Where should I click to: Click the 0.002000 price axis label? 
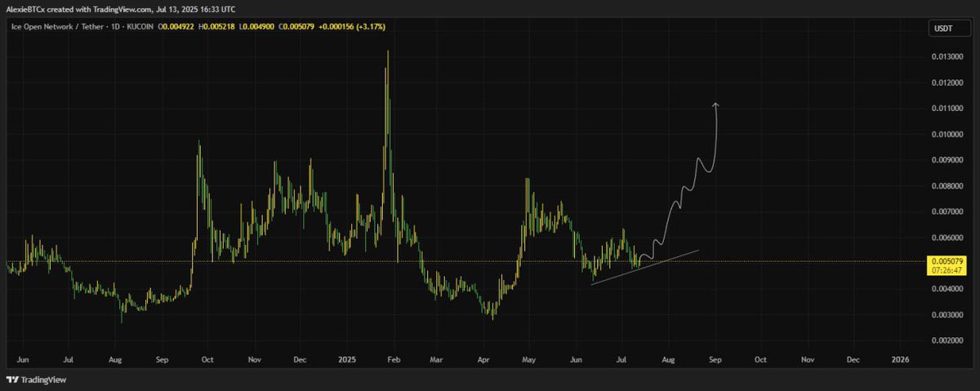(946, 340)
